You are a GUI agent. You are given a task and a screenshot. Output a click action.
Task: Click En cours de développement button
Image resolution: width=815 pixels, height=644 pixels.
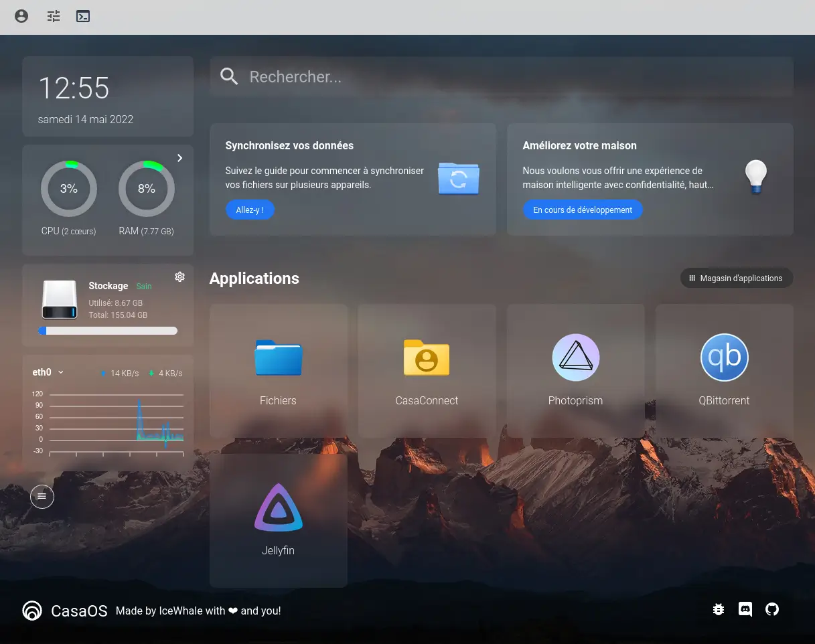click(583, 210)
